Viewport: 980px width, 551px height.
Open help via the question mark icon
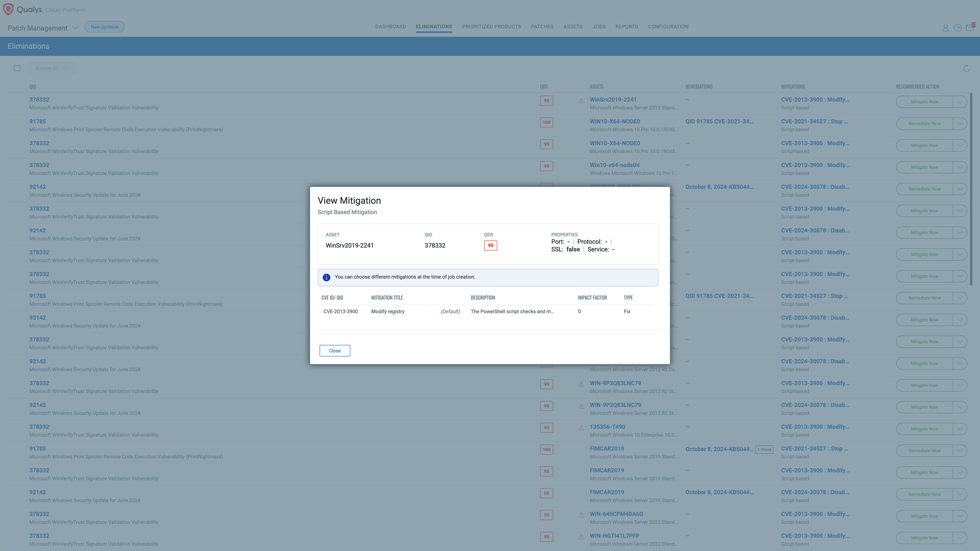958,28
